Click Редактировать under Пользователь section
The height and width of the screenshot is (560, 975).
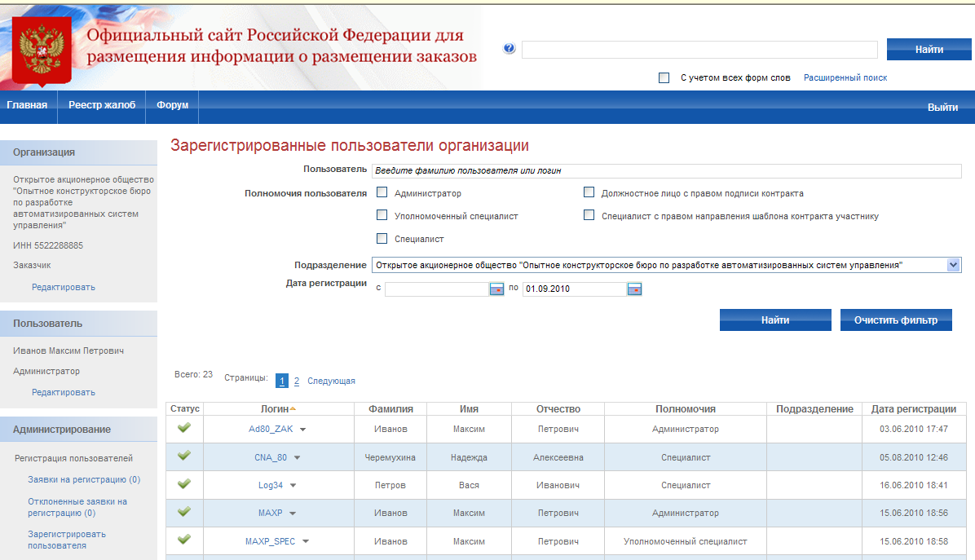64,392
